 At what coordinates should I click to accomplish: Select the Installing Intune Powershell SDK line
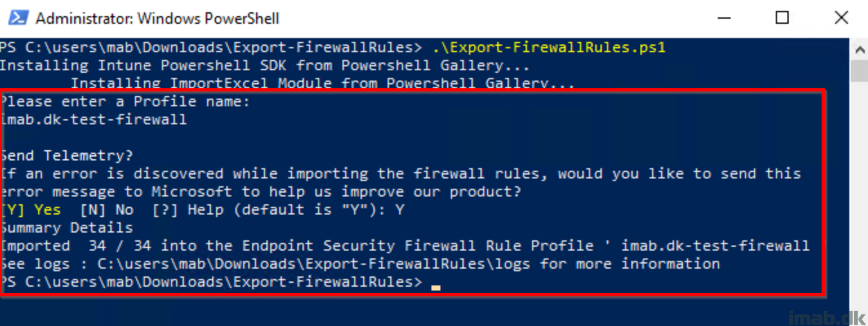click(264, 66)
